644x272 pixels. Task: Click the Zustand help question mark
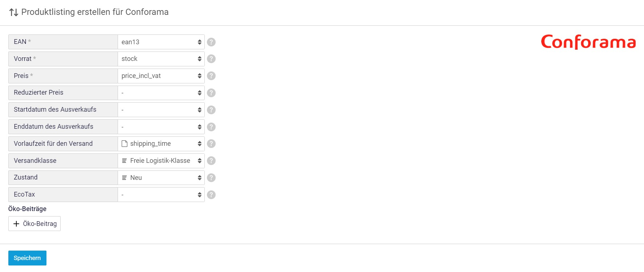(211, 178)
